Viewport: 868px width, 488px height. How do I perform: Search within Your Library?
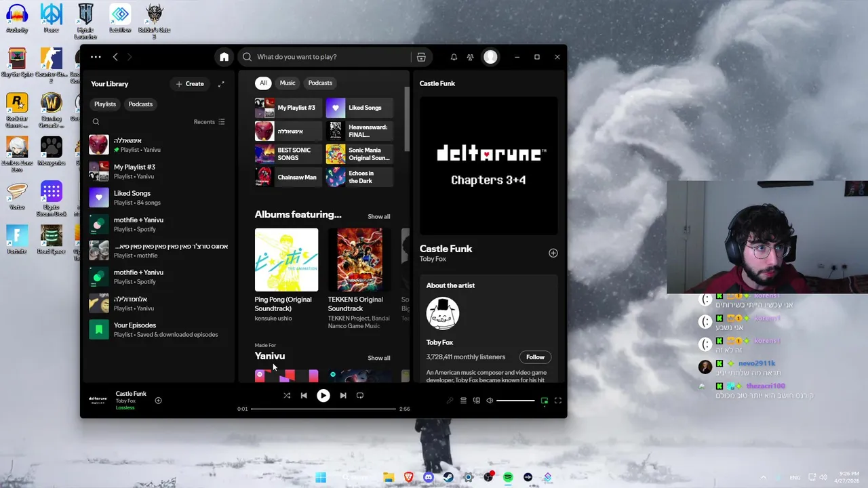(96, 122)
